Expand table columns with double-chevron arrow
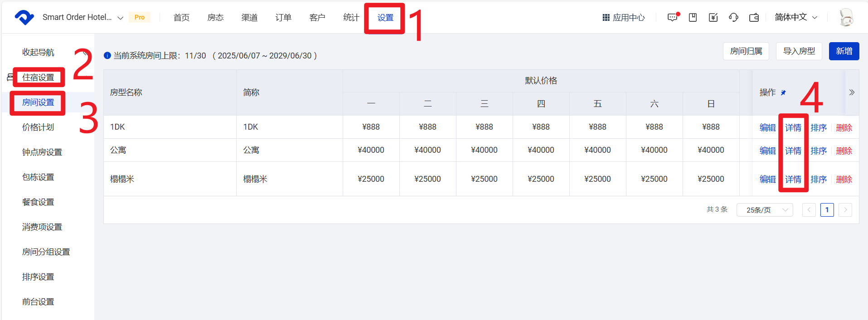The height and width of the screenshot is (320, 868). point(852,92)
